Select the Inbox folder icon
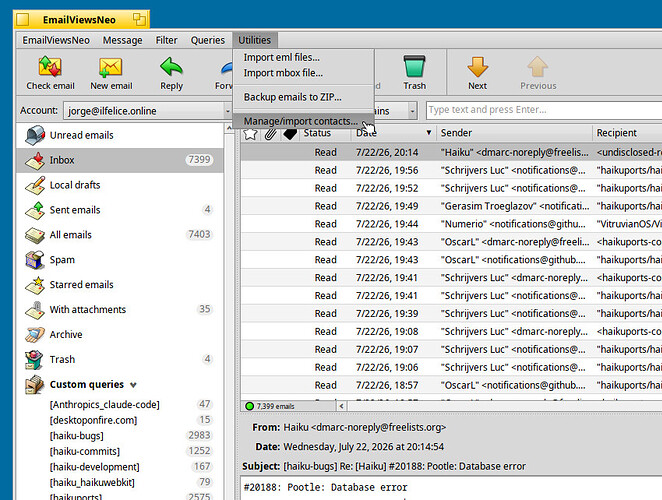This screenshot has width=662, height=500. (x=35, y=160)
